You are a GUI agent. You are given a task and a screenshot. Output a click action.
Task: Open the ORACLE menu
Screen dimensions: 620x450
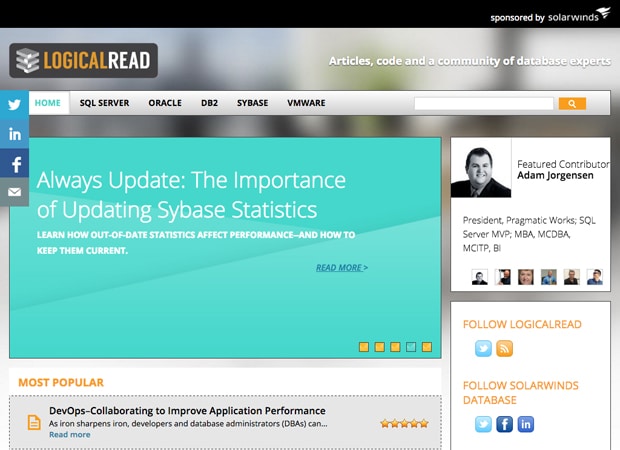point(165,103)
